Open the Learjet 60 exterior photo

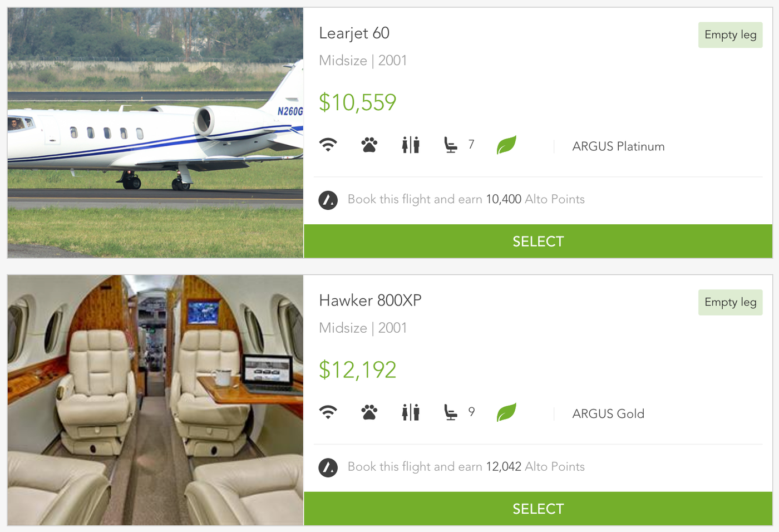[x=155, y=132]
